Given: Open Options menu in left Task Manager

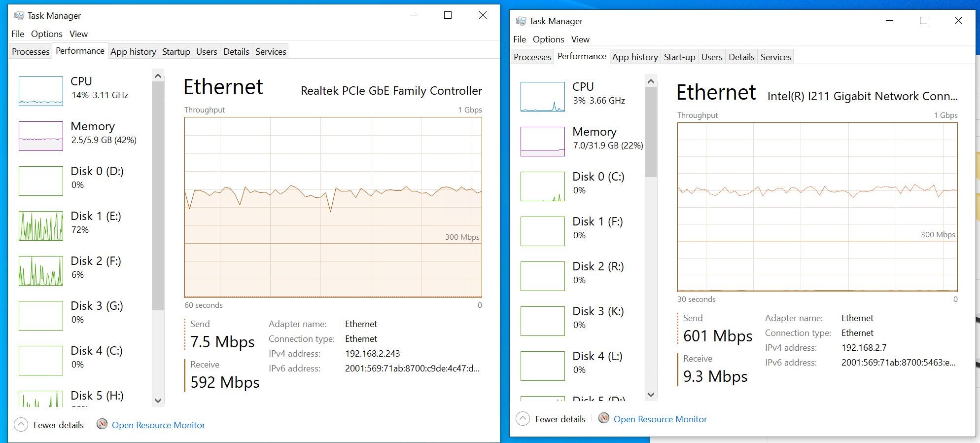Looking at the screenshot, I should tap(47, 34).
